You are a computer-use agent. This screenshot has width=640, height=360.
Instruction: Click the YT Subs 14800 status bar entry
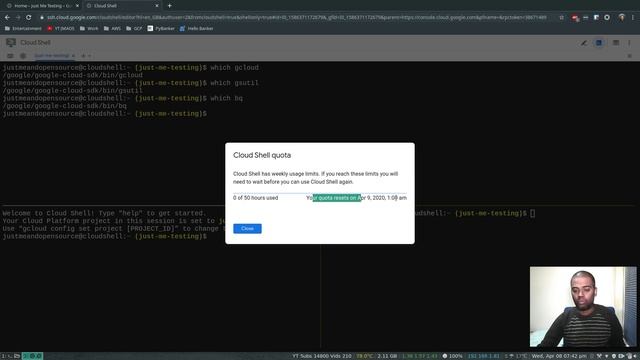322,356
